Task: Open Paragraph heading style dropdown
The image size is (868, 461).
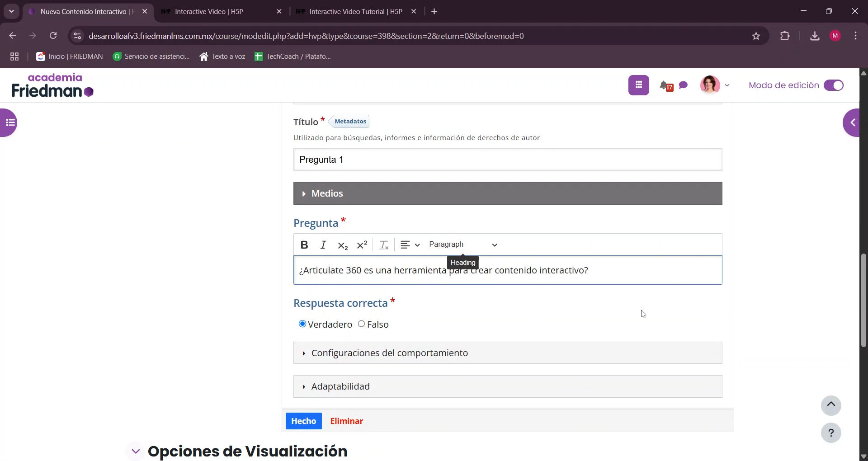Action: 463,245
